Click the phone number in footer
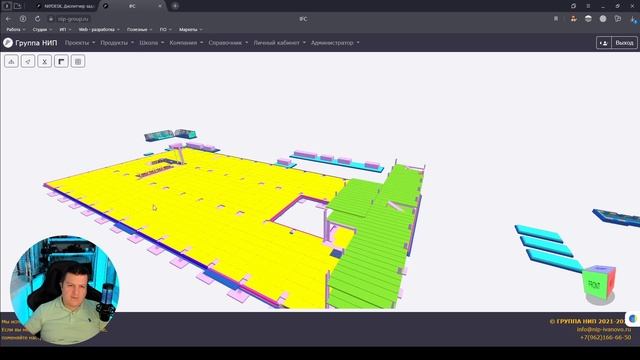This screenshot has width=640, height=360. point(605,338)
